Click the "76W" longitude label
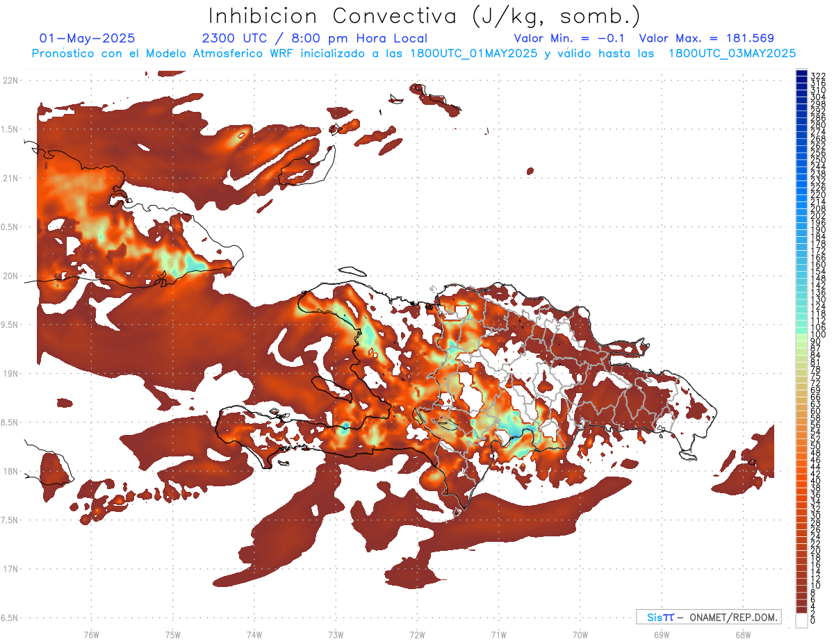The height and width of the screenshot is (644, 834). [91, 634]
